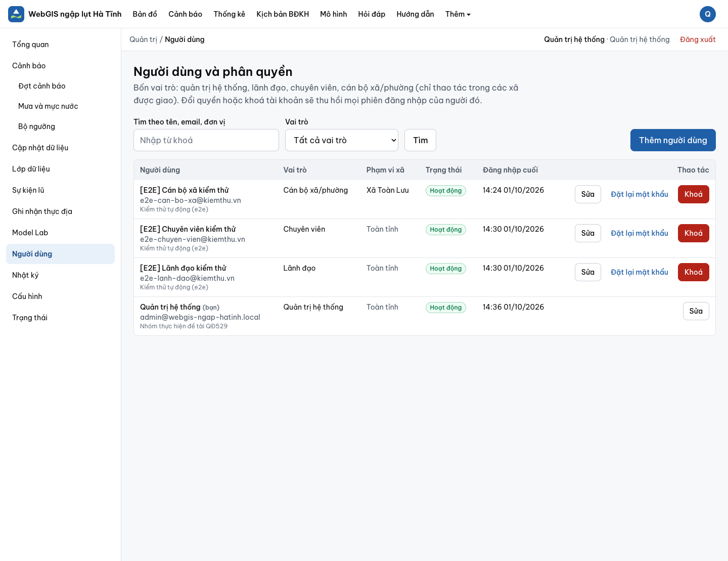Open Sự kiện lũ sidebar item
The image size is (728, 561).
pos(61,190)
